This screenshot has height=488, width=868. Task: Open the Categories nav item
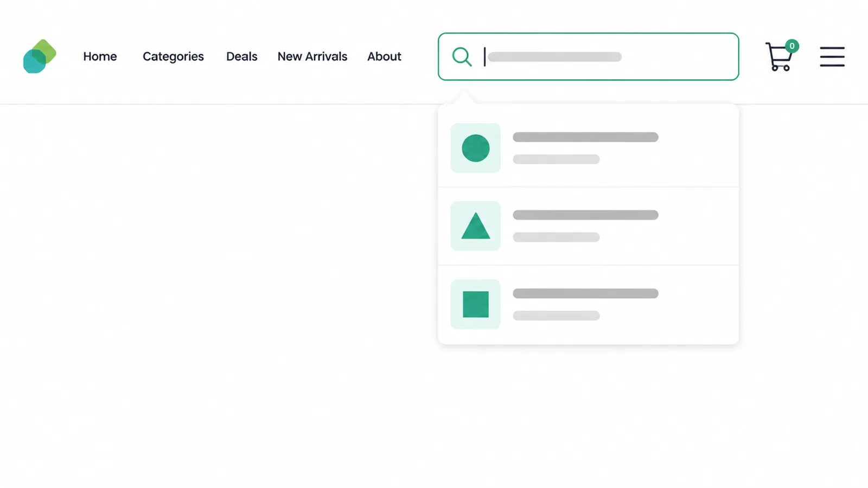173,56
